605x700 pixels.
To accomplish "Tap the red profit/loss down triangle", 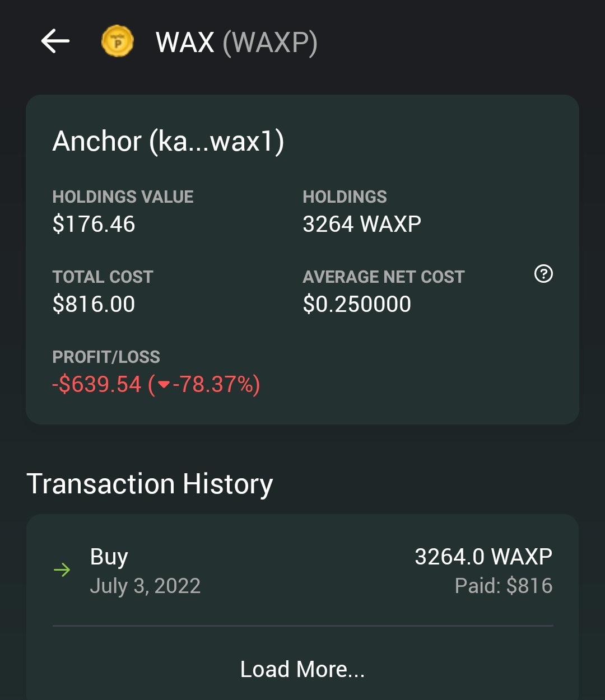I will coord(164,385).
